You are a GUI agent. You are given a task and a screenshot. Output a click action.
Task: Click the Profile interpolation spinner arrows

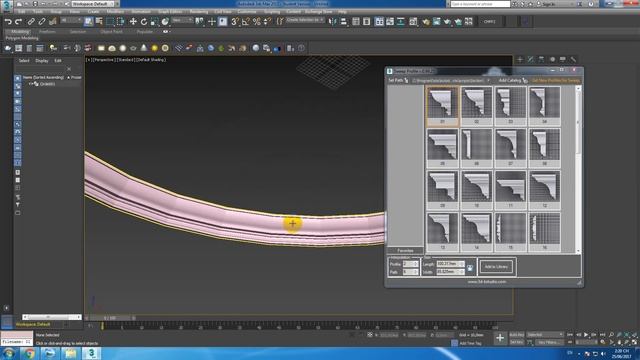pyautogui.click(x=416, y=264)
